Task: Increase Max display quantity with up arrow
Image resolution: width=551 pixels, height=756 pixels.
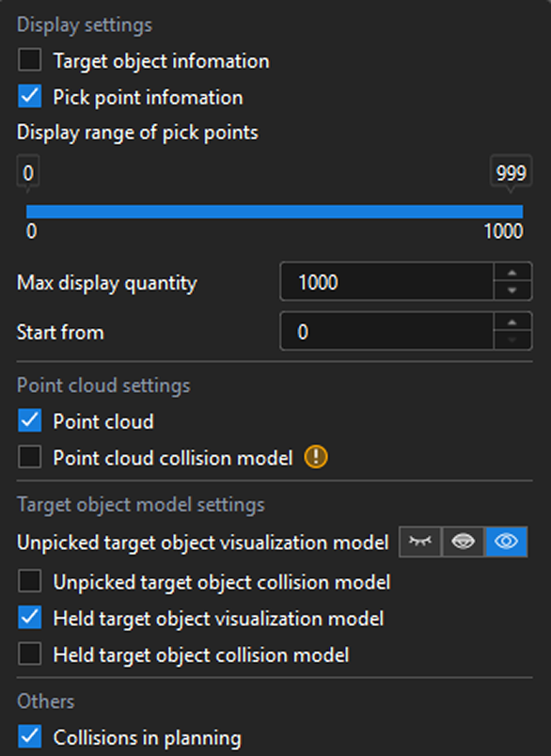Action: tap(512, 273)
